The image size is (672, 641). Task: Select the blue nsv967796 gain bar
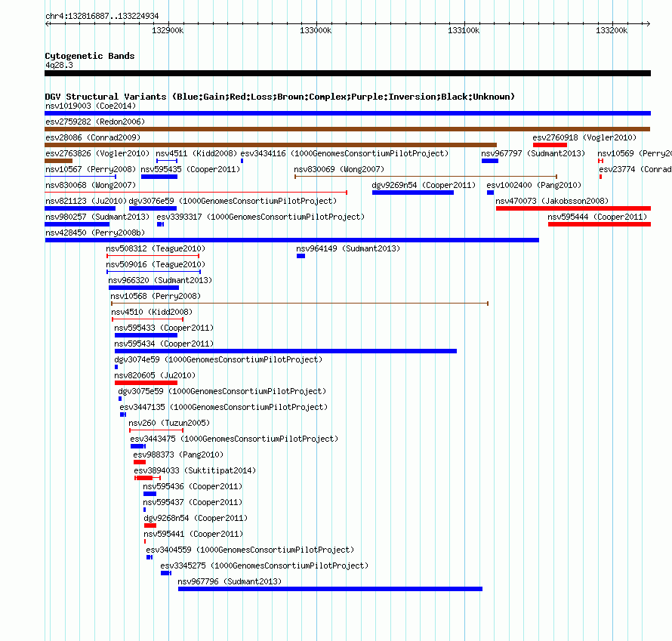coord(330,589)
